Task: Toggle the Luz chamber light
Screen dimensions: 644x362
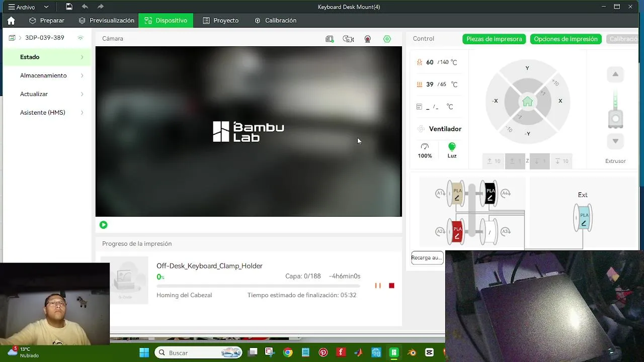Action: 452,150
